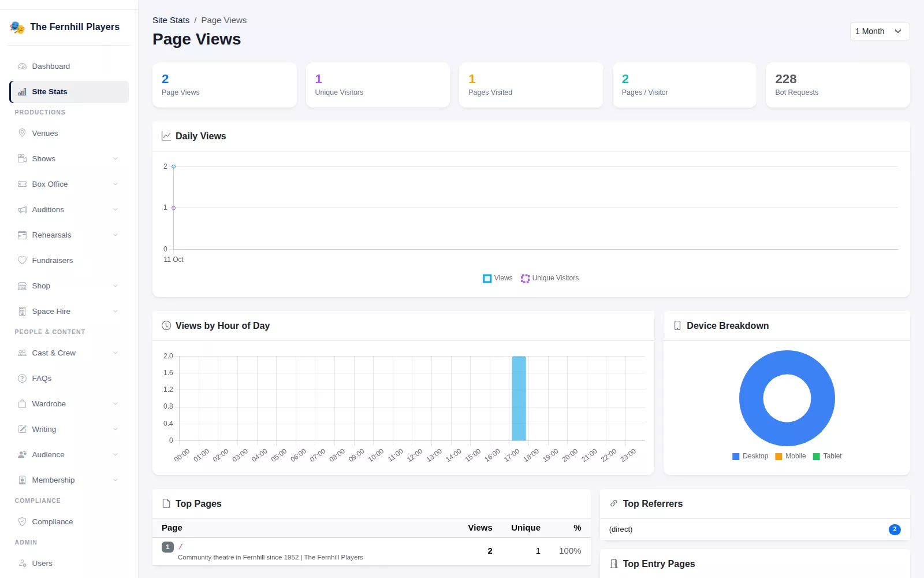Image resolution: width=924 pixels, height=578 pixels.
Task: Click the Membership badge icon
Action: 22,480
